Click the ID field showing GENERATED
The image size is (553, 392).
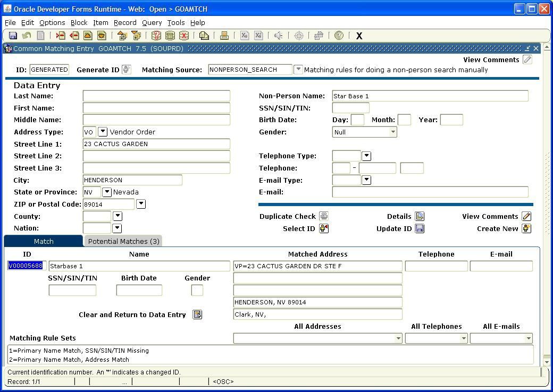pyautogui.click(x=49, y=70)
